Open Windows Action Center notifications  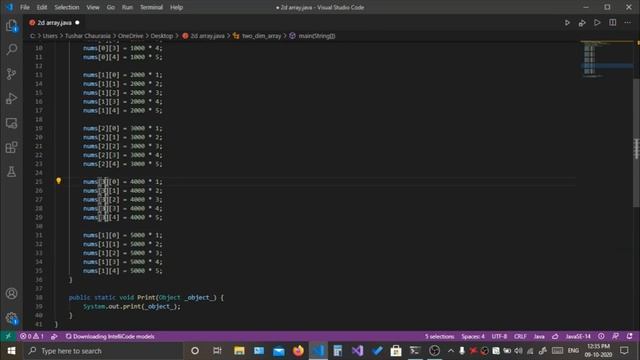click(624, 351)
